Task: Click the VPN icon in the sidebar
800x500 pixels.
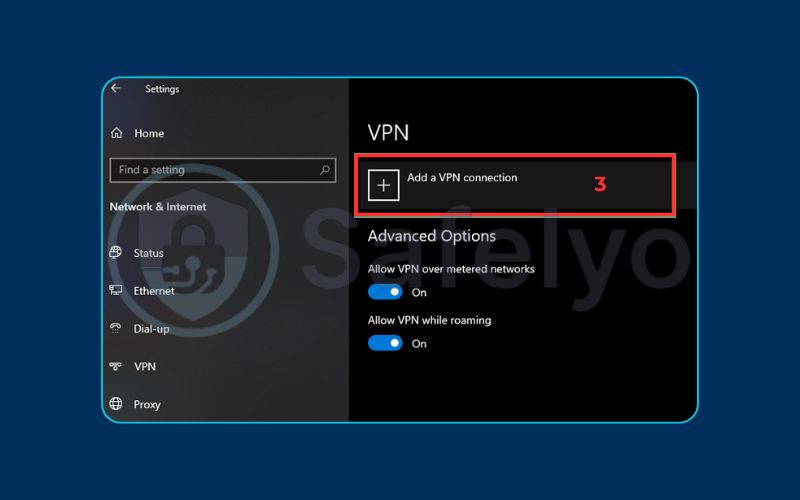Action: pyautogui.click(x=116, y=366)
